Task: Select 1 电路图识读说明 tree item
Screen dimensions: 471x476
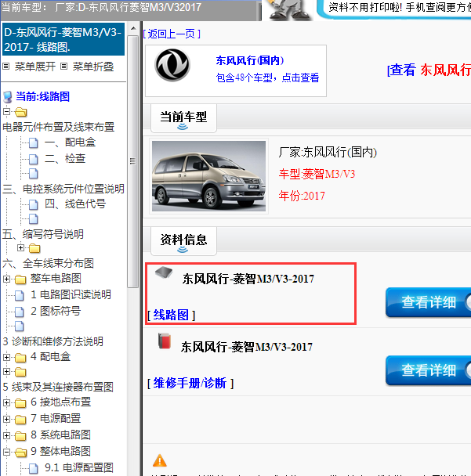Action: tap(71, 294)
